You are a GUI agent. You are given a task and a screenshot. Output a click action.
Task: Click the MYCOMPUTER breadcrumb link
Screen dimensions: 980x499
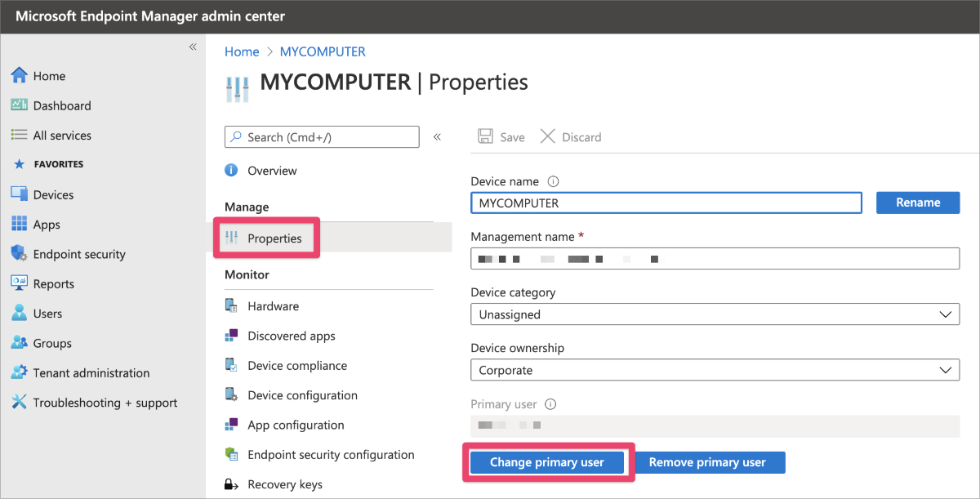click(x=323, y=51)
